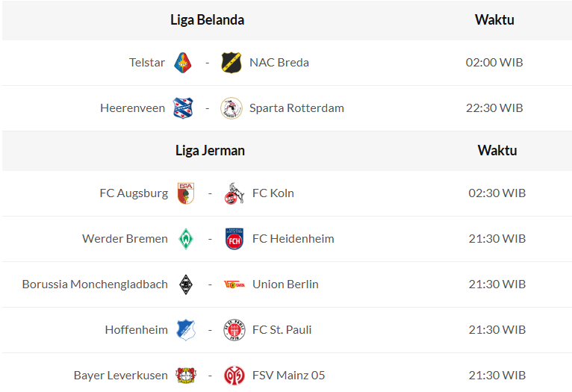Click the Union Berlin logo
This screenshot has height=392, width=572.
(x=234, y=284)
